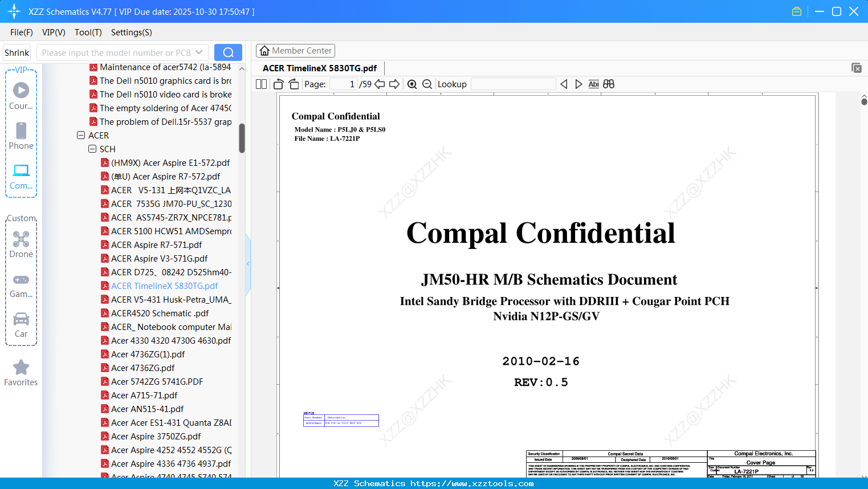Viewport: 868px width, 489px height.
Task: Select the ACER TimelineX 5830TG.pdf tab
Action: (x=320, y=68)
